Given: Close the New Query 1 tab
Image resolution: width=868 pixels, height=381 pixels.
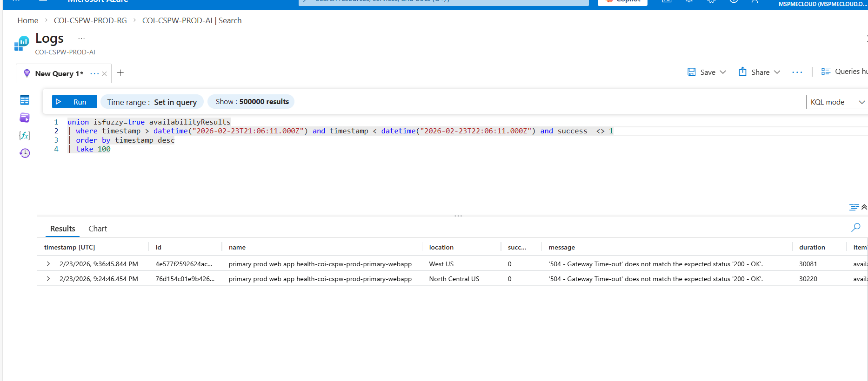Looking at the screenshot, I should click(105, 73).
